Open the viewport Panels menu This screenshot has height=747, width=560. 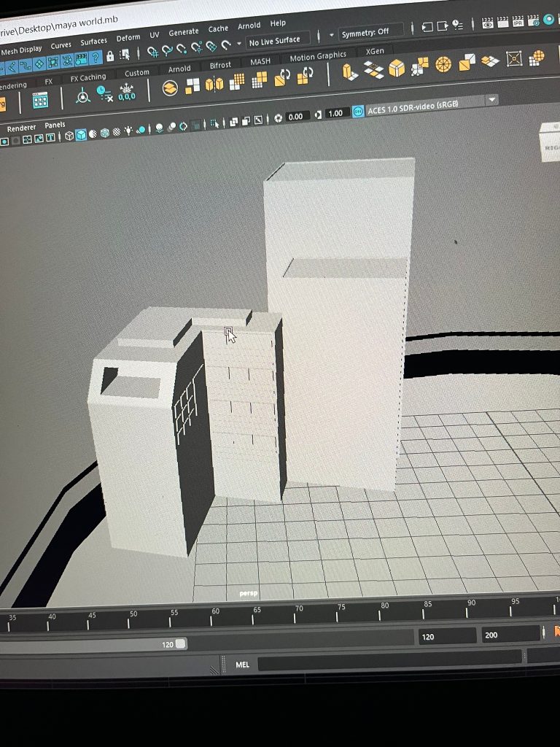point(55,125)
